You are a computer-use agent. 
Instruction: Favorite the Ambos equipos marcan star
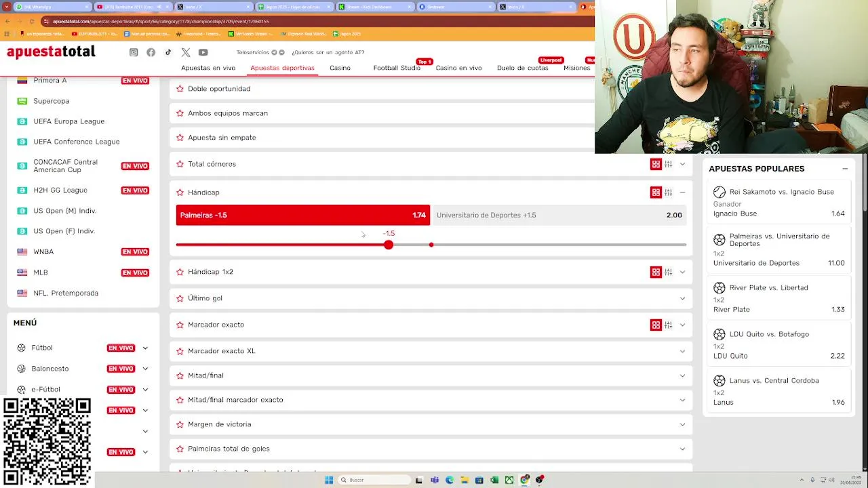point(180,113)
